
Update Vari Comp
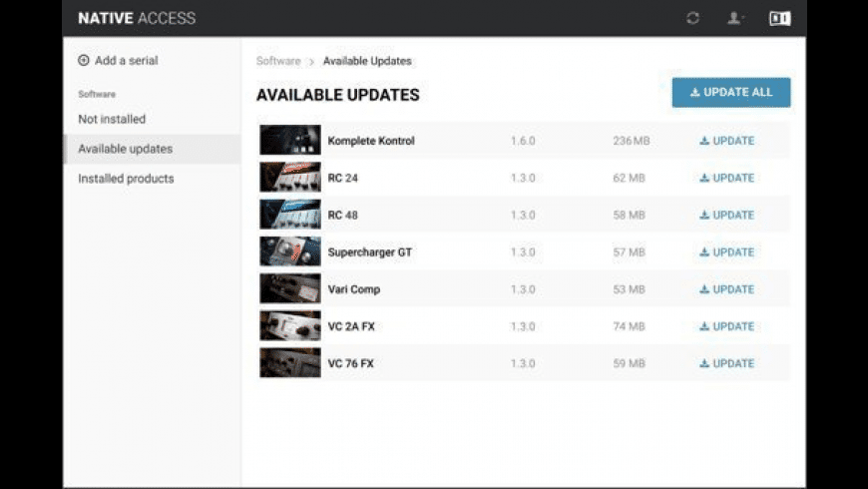pyautogui.click(x=727, y=289)
